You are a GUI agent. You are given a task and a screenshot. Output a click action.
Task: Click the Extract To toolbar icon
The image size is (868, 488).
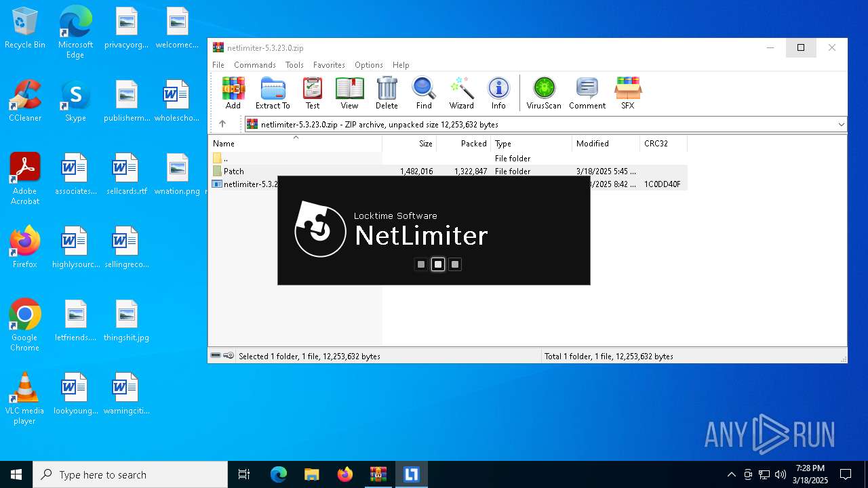pos(273,93)
